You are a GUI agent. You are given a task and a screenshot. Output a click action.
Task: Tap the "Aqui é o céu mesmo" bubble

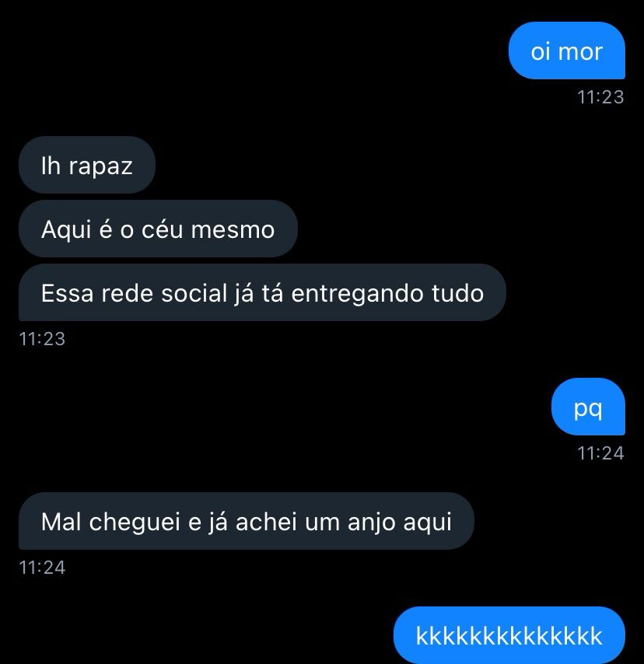click(158, 229)
